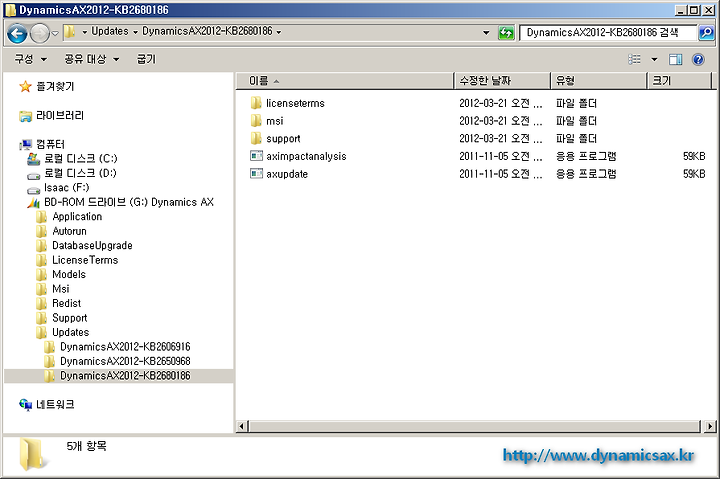Select the support folder in file list
The width and height of the screenshot is (720, 479).
click(276, 139)
